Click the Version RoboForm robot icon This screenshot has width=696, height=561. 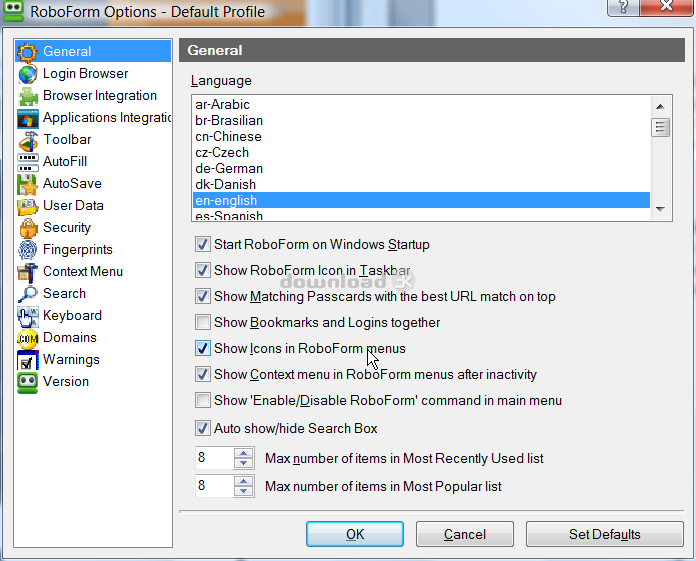coord(28,382)
